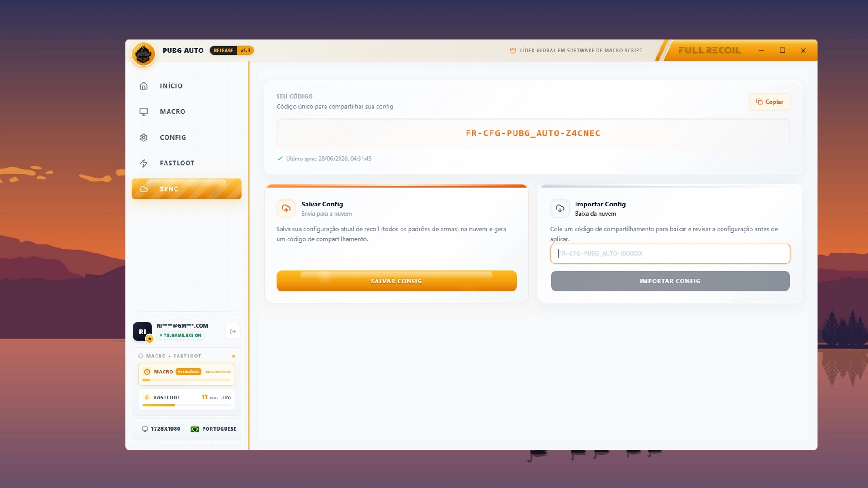
Task: Click the PUBG Auto helmet logo
Action: [x=143, y=54]
